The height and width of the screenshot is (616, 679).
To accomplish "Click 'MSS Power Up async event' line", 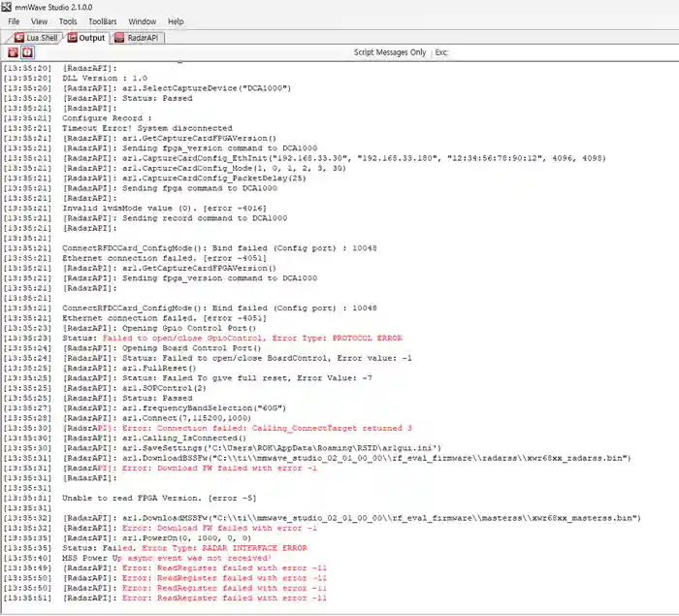I will (167, 558).
